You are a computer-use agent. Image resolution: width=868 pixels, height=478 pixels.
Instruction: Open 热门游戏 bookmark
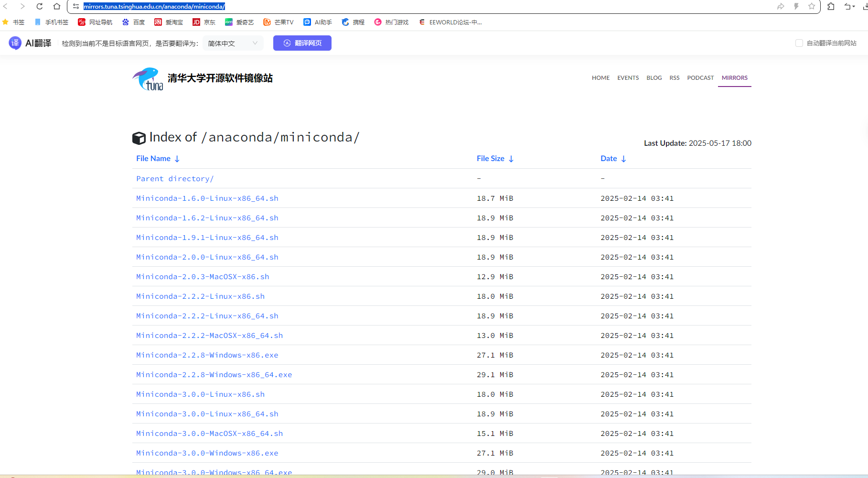point(391,22)
